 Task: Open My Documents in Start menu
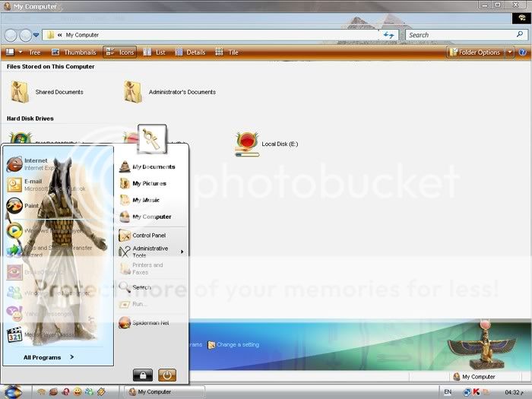click(147, 166)
